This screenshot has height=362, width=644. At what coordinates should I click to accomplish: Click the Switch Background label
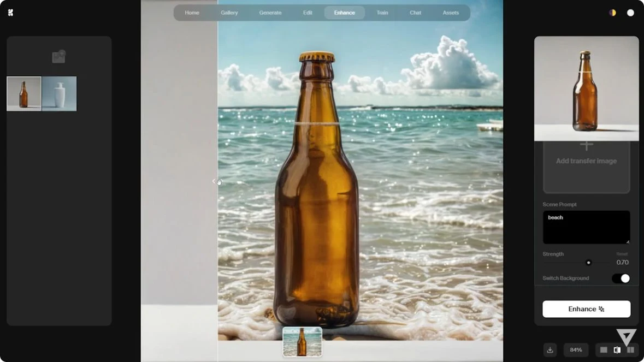point(565,278)
